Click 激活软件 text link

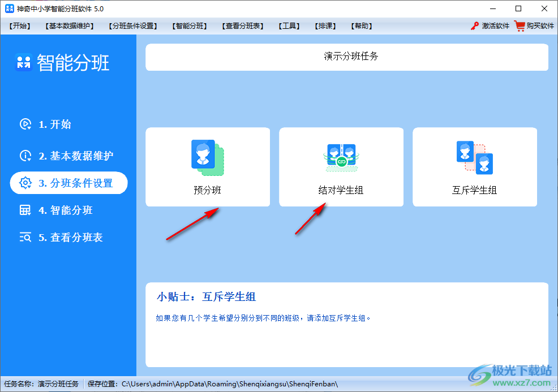tap(495, 26)
